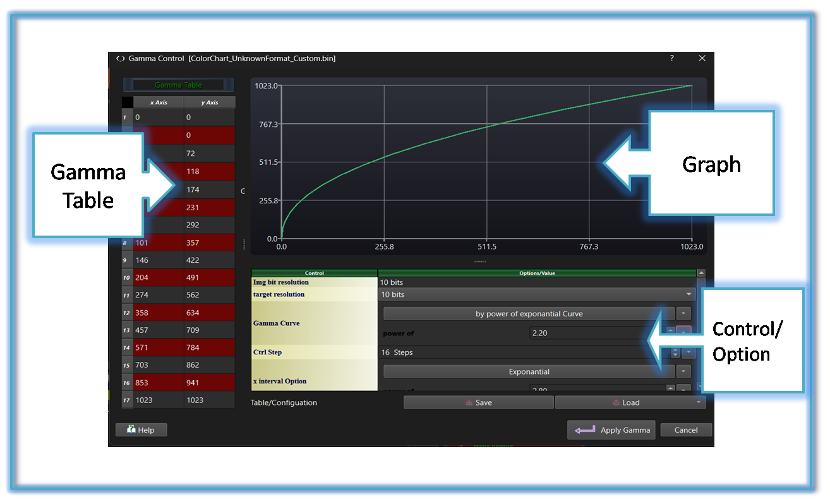Click the Help button with book icon
Image resolution: width=830 pixels, height=504 pixels.
(x=141, y=430)
